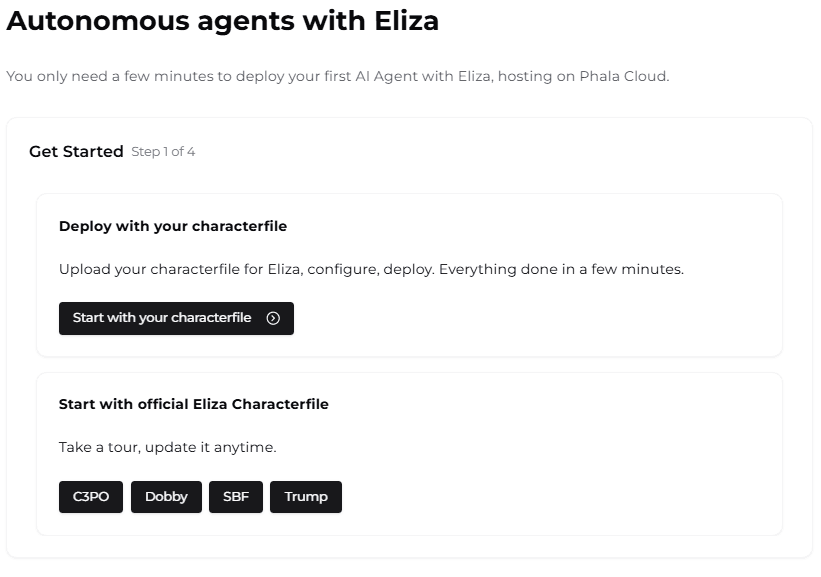821x577 pixels.
Task: Click the 'Step 1 of 4' indicator
Action: pos(163,152)
